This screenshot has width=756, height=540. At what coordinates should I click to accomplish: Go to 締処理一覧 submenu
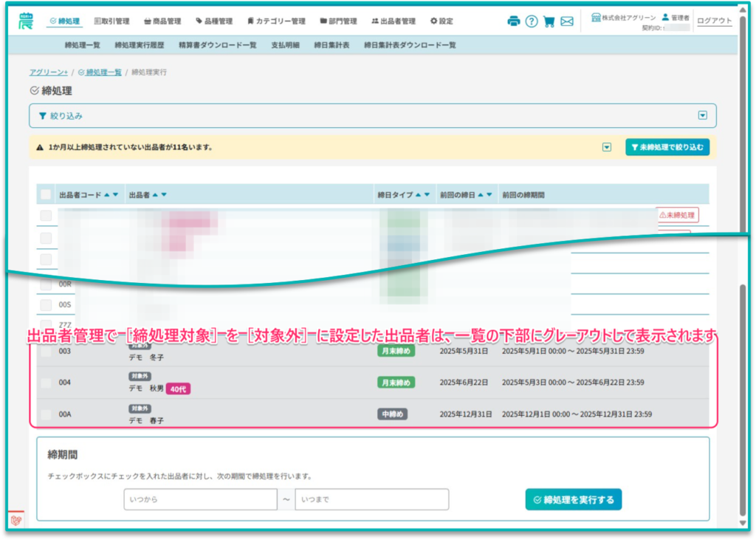point(83,45)
